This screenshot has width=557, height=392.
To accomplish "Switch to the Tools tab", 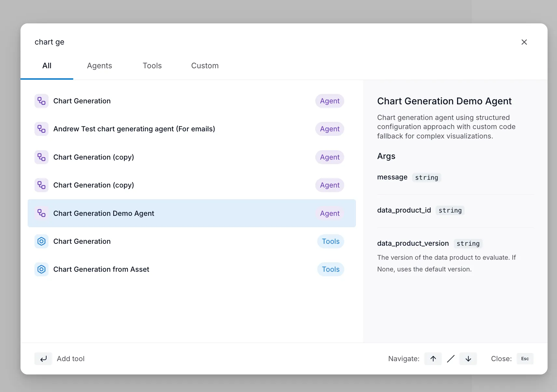I will [152, 66].
